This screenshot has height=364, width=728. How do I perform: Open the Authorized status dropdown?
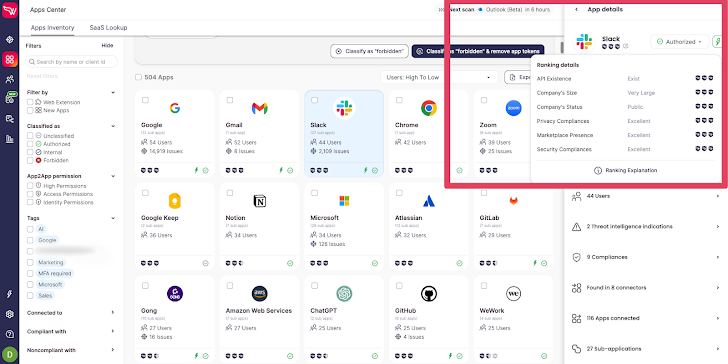680,42
